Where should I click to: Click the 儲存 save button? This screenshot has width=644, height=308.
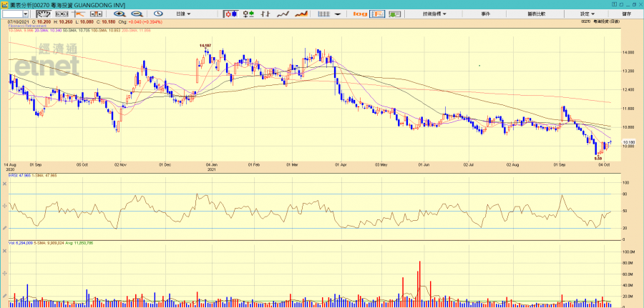click(627, 14)
